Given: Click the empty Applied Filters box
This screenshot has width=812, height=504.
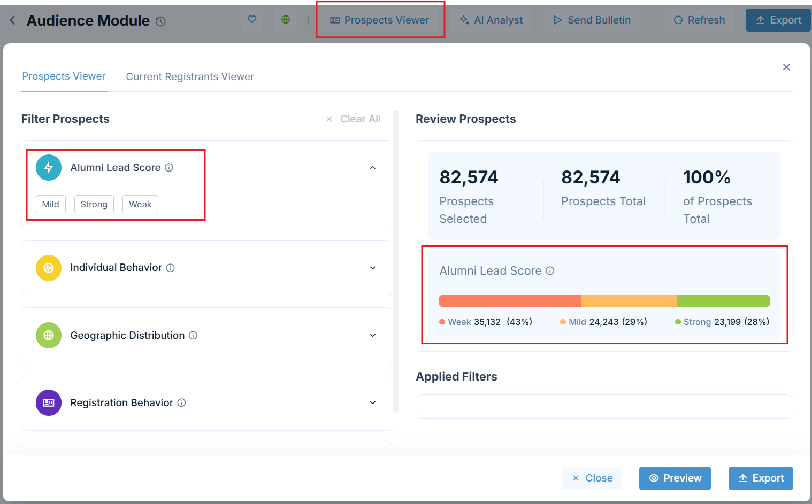Looking at the screenshot, I should [604, 407].
